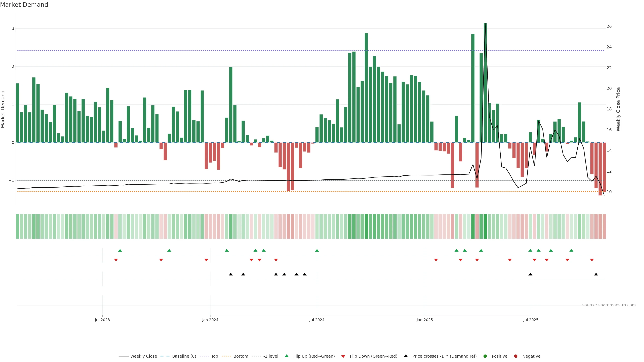Viewport: 644px width, 362px height.
Task: Click Price crosses -1 black triangle legend icon
Action: [406, 356]
